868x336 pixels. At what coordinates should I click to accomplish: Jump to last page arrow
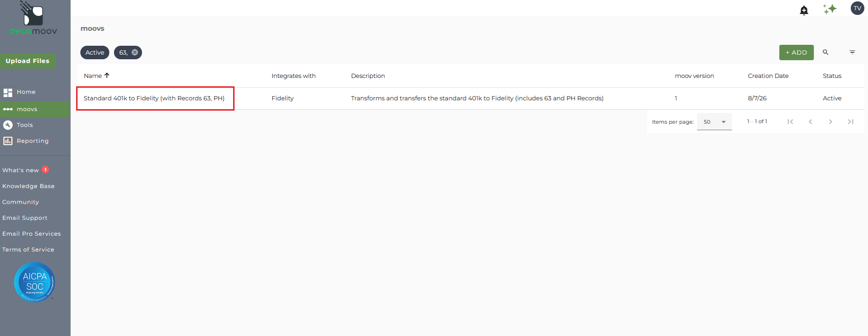pos(850,122)
